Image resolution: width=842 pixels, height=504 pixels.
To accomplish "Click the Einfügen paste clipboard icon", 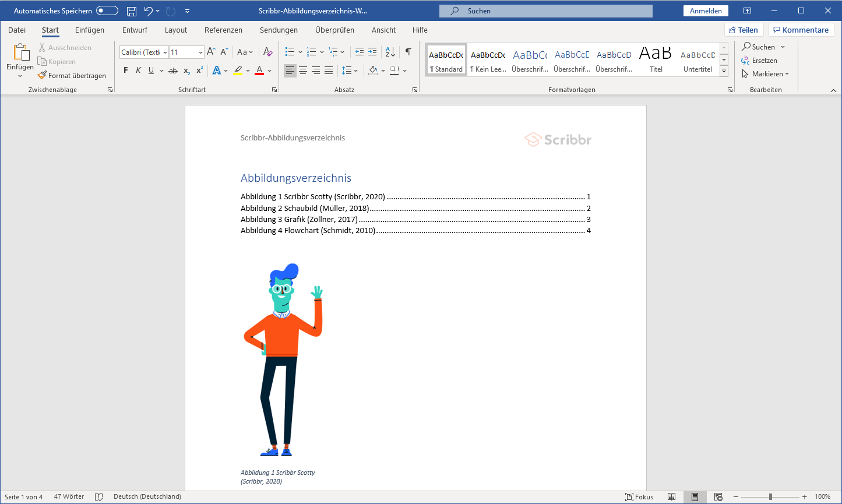I will click(20, 52).
